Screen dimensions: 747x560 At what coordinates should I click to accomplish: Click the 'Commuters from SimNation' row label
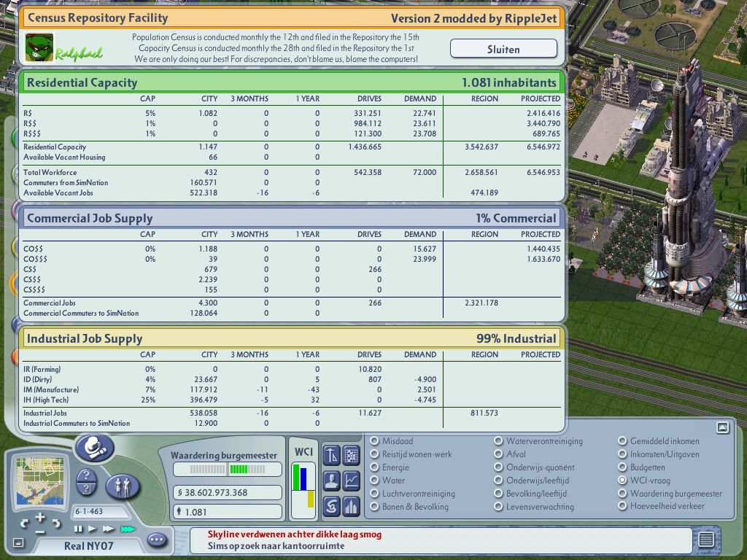click(66, 182)
